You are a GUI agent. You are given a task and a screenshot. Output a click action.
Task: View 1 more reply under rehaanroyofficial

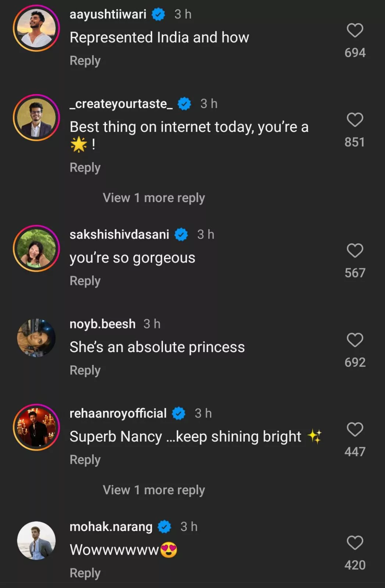[x=154, y=490]
